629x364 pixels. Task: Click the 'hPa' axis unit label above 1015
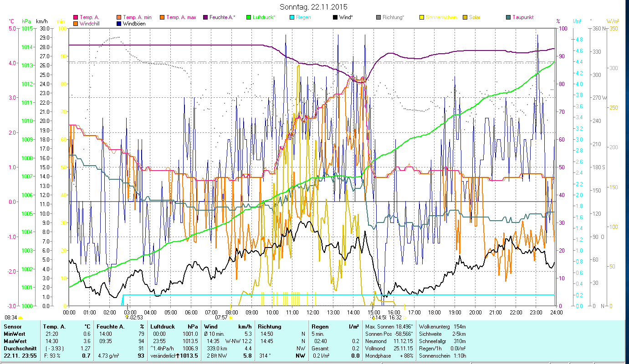[x=26, y=21]
